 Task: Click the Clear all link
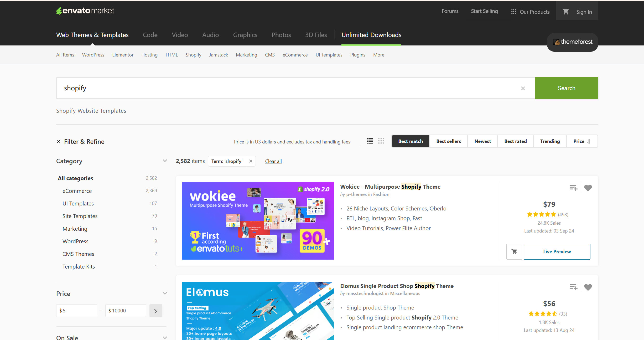(273, 161)
